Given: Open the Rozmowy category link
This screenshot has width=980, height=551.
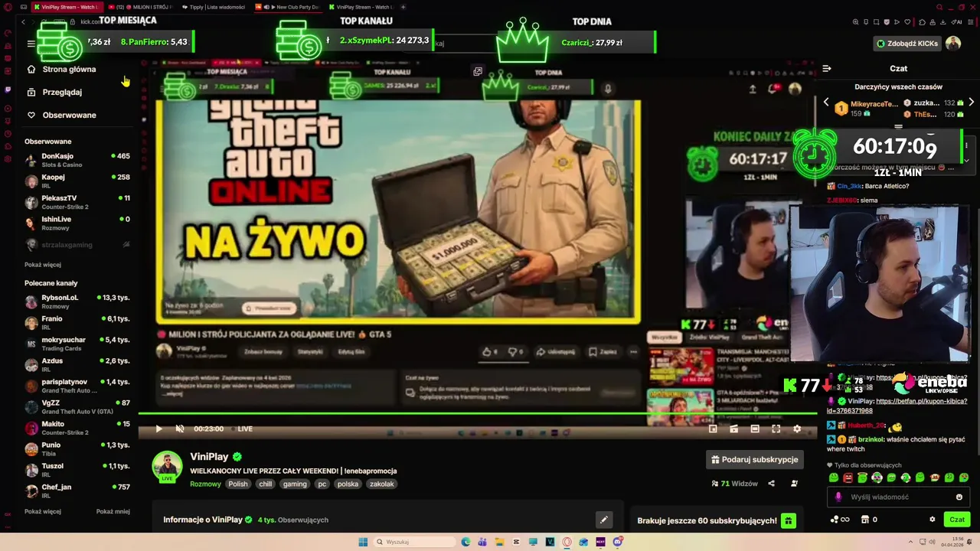Looking at the screenshot, I should (x=205, y=484).
